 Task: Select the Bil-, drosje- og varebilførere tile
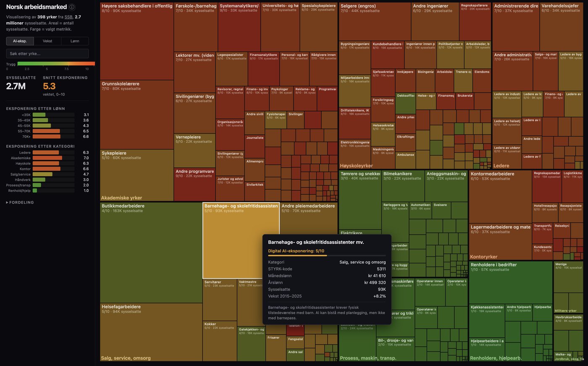(x=395, y=349)
